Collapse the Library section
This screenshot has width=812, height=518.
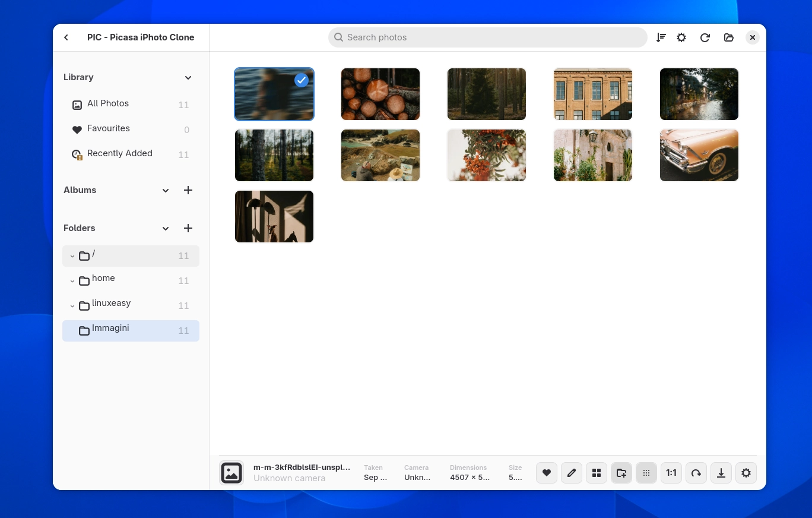click(x=188, y=78)
